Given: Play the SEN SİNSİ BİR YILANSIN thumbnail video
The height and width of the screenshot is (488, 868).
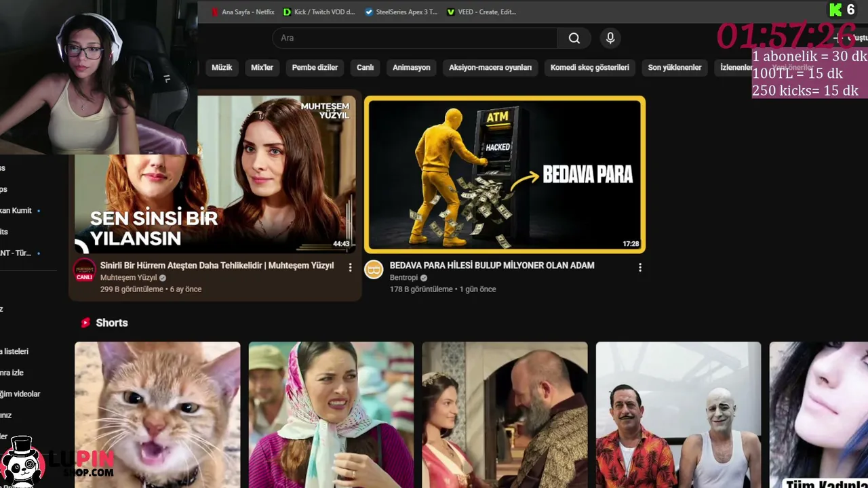Looking at the screenshot, I should [x=215, y=174].
